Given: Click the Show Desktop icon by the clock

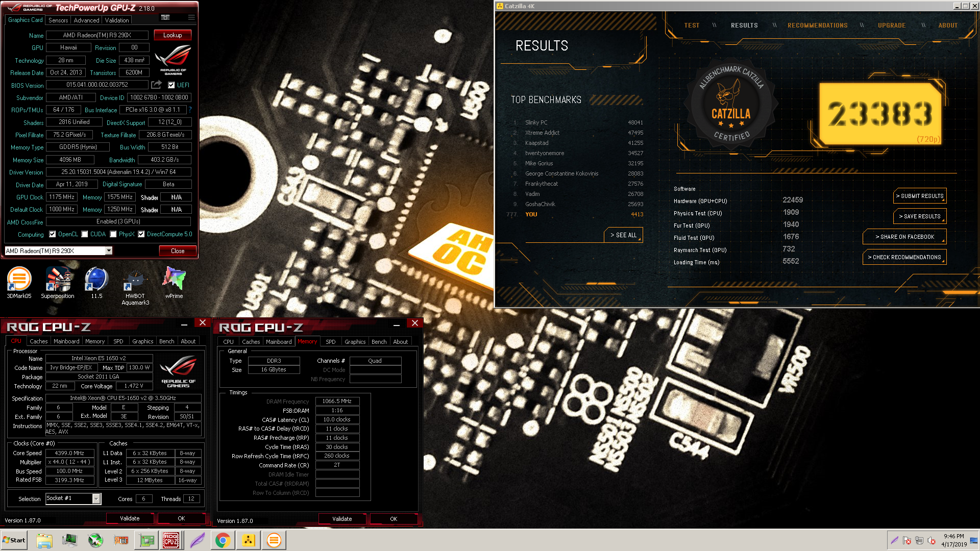Looking at the screenshot, I should coord(974,540).
